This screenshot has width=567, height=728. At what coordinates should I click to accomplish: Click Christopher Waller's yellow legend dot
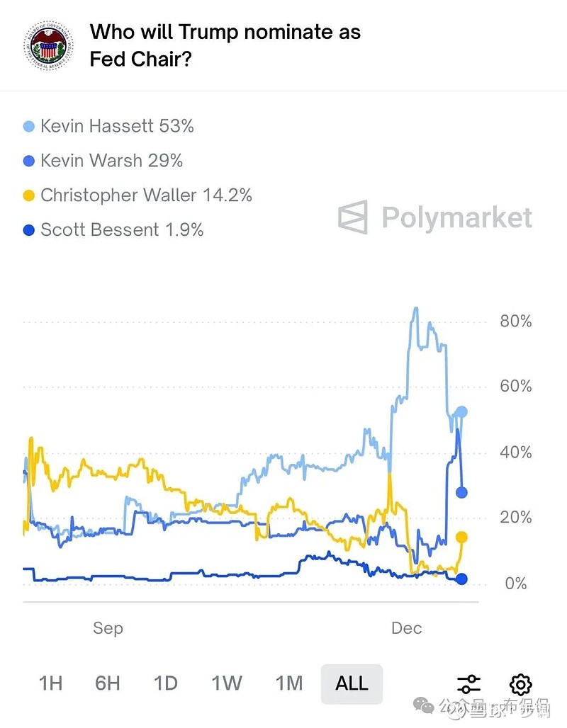click(29, 195)
